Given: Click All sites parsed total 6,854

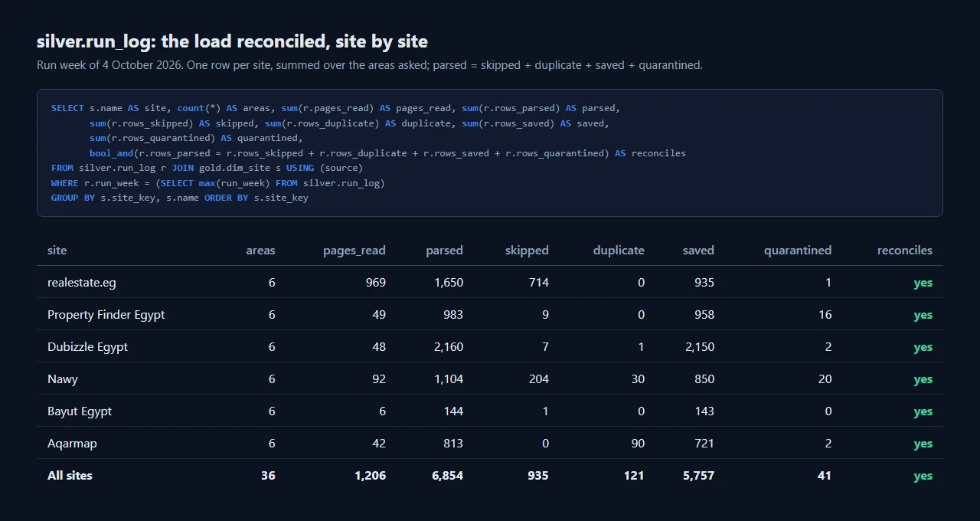Looking at the screenshot, I should [448, 476].
